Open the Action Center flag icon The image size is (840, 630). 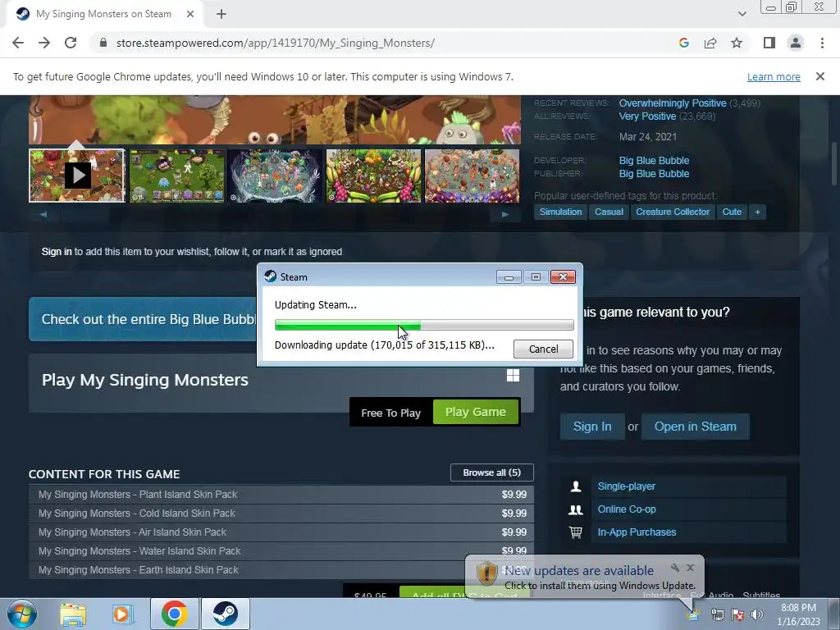pyautogui.click(x=737, y=615)
